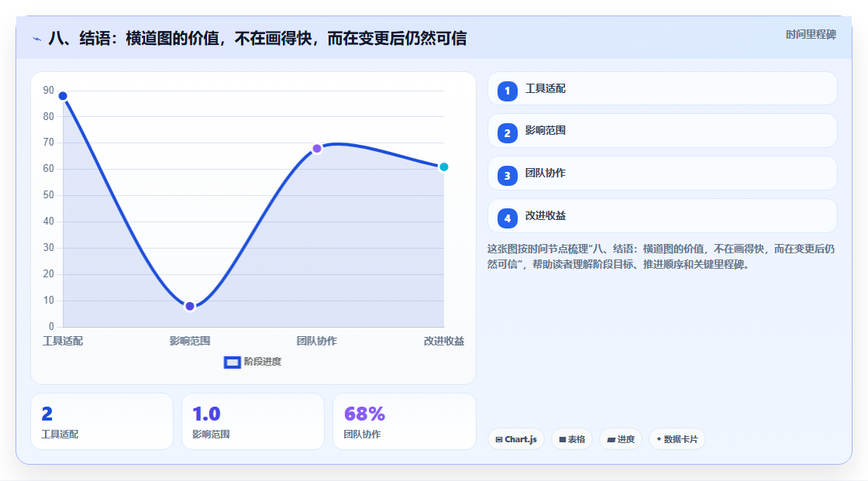
Task: Click the title 八、结语：横道图的价值
Action: tap(257, 38)
